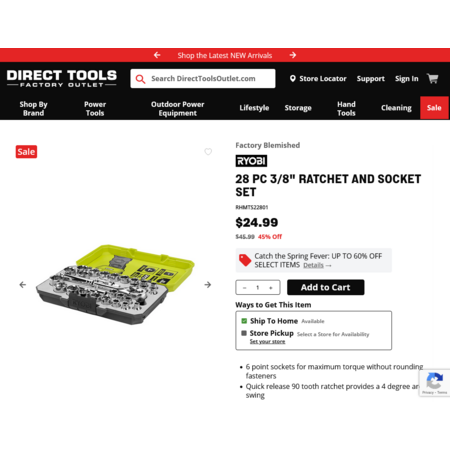
Task: Go to next promo banner arrow
Action: 293,55
